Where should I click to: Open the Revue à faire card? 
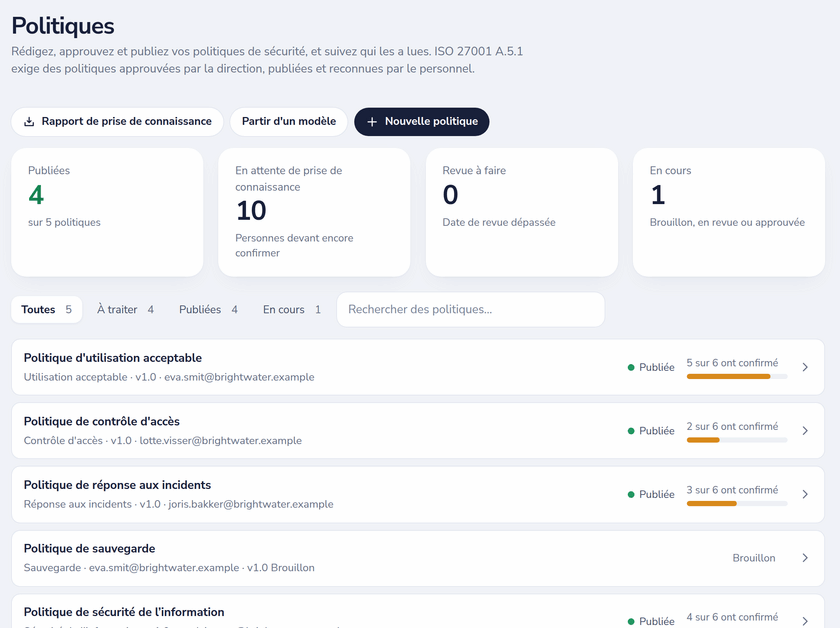[x=522, y=212]
